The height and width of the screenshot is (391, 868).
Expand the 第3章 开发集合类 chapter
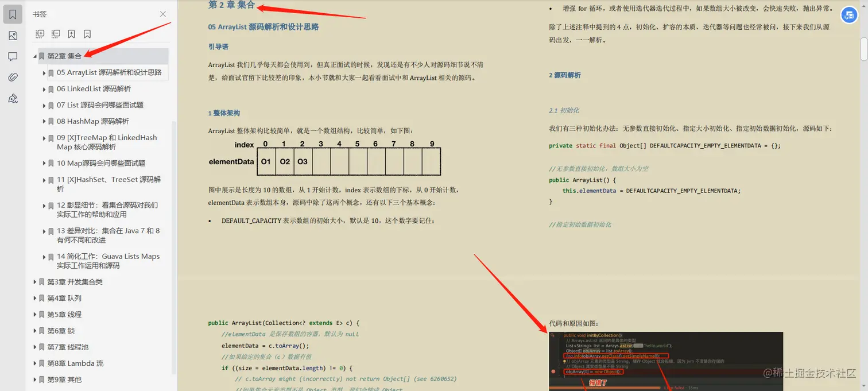(36, 282)
